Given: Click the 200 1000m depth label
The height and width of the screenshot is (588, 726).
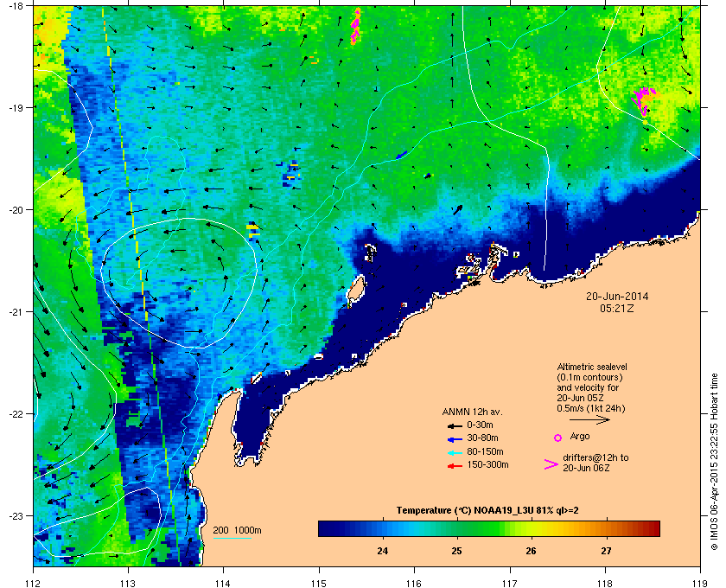Looking at the screenshot, I should (237, 531).
